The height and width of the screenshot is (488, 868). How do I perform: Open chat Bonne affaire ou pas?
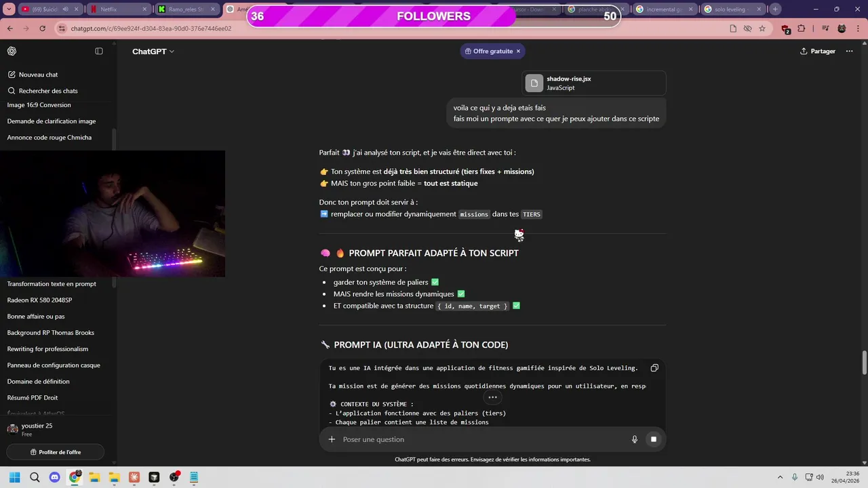point(36,317)
